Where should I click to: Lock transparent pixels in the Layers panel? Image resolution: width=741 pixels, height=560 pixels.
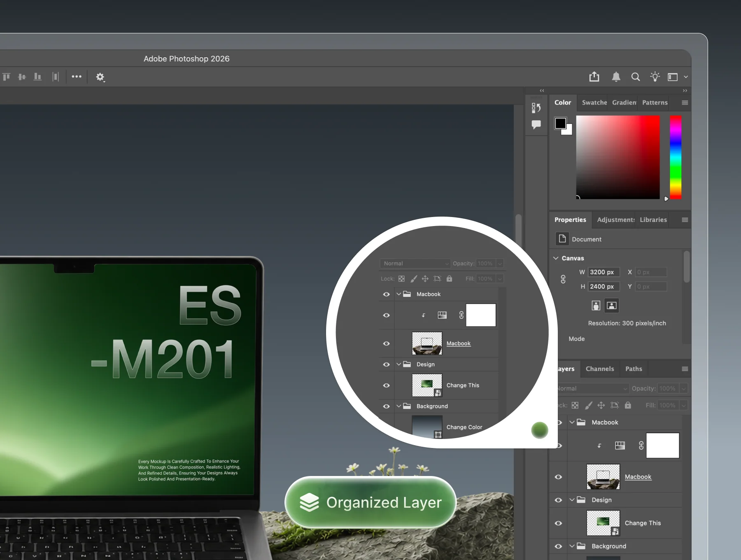575,405
